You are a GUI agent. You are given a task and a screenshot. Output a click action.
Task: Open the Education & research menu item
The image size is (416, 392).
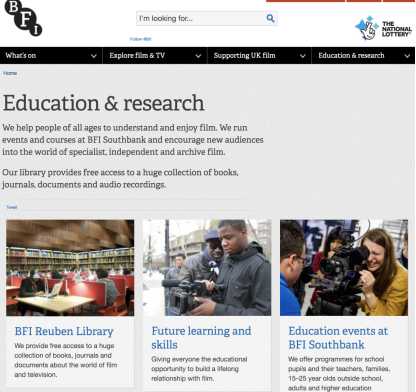(351, 56)
